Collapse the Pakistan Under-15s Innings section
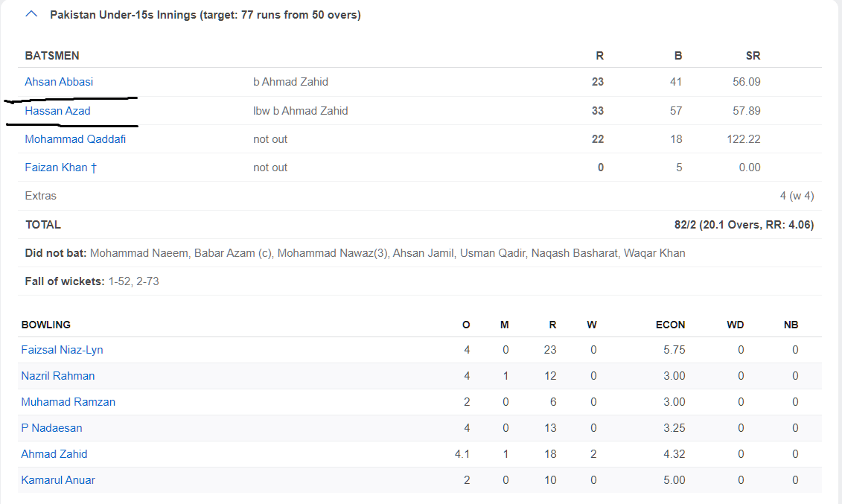This screenshot has height=504, width=842. coord(31,15)
